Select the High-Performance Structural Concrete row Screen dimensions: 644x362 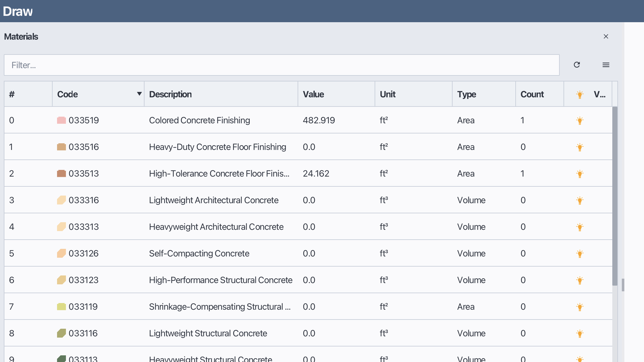(221, 280)
